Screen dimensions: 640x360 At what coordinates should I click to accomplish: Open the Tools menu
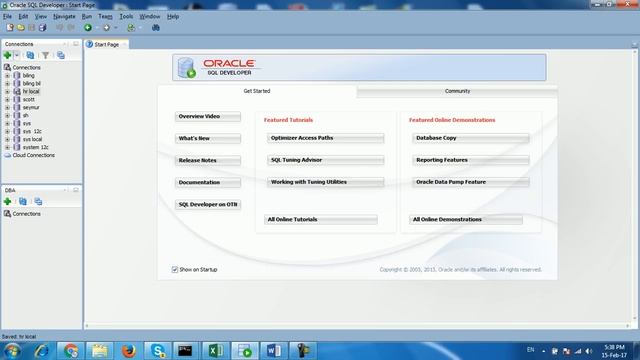point(126,16)
